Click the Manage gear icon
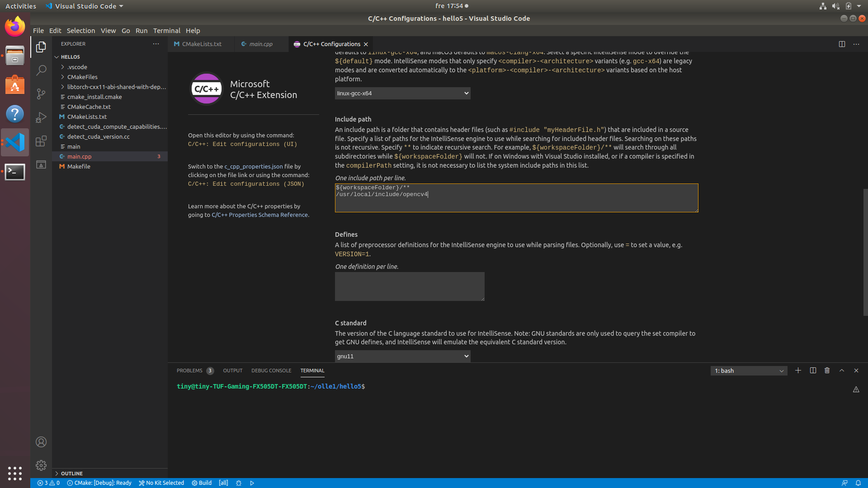Image resolution: width=868 pixels, height=488 pixels. point(41,465)
